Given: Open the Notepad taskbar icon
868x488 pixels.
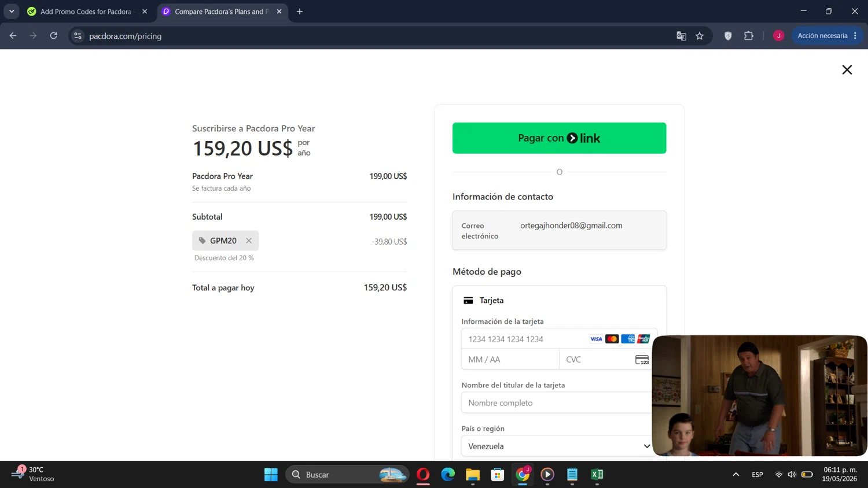Looking at the screenshot, I should coord(572,475).
